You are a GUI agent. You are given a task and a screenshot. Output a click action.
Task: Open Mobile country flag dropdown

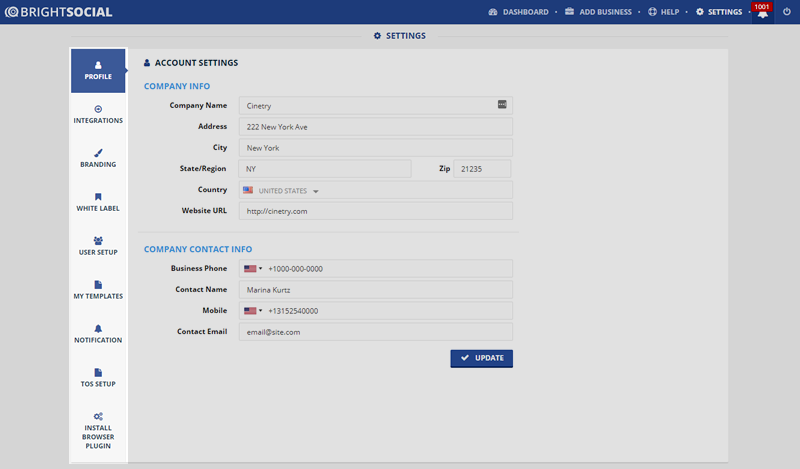pyautogui.click(x=252, y=310)
